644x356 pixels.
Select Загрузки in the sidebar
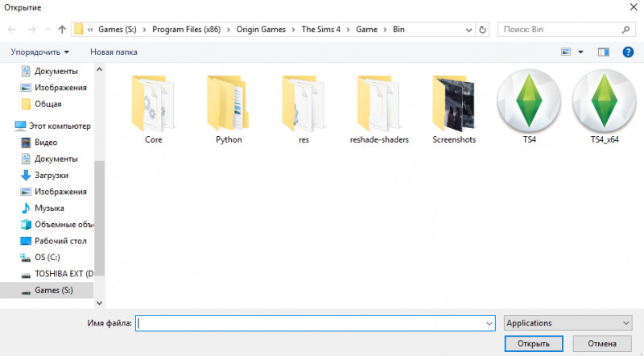pyautogui.click(x=44, y=175)
